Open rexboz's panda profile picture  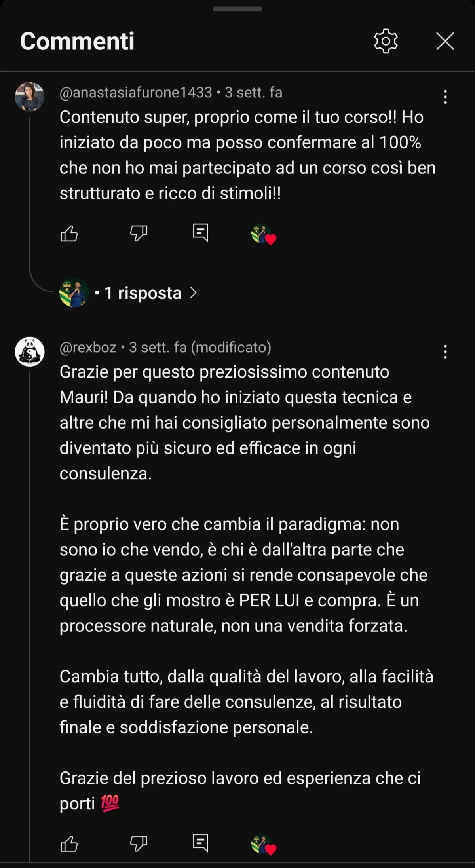(x=30, y=351)
